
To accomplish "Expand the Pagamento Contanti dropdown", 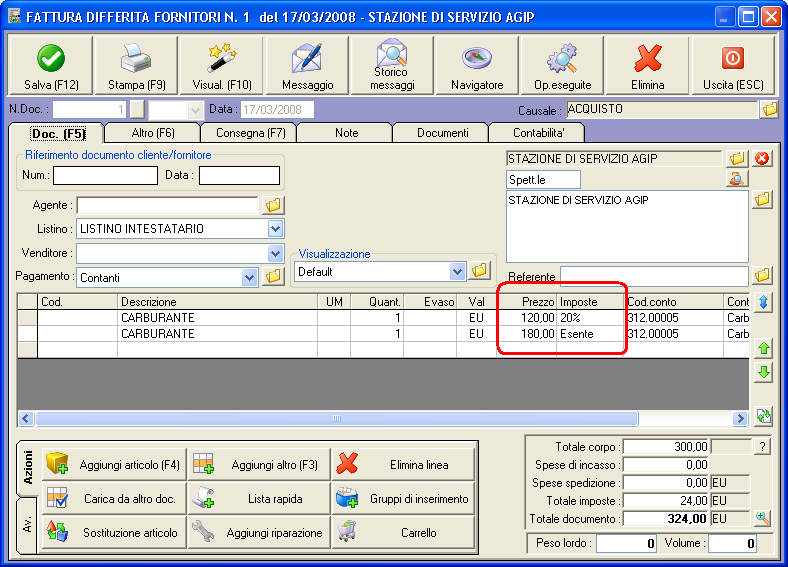I will coord(249,277).
